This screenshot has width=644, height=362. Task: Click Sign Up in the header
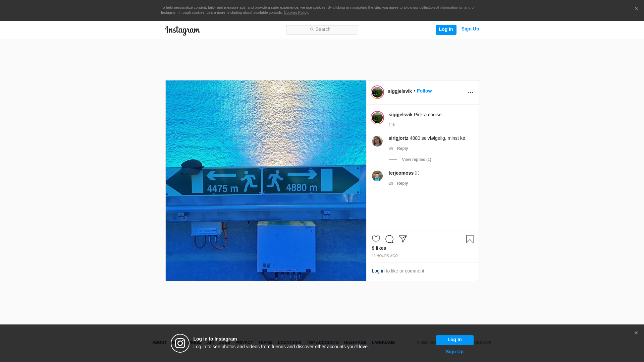[x=470, y=29]
